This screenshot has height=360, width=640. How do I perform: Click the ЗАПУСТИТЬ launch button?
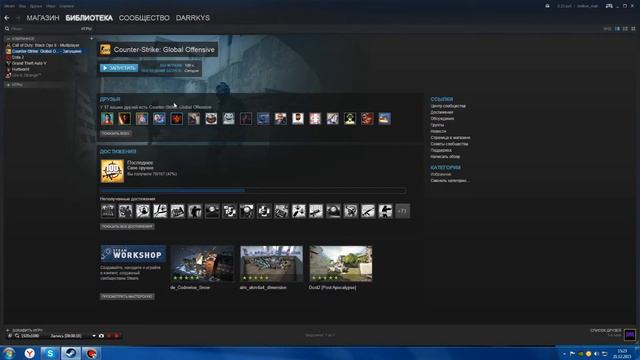click(119, 68)
